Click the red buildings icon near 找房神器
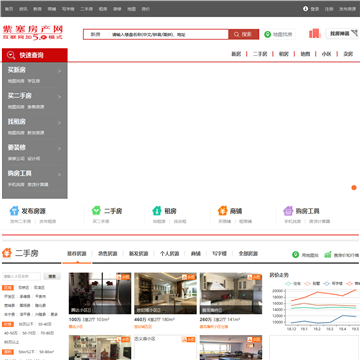Image resolution: width=360 pixels, height=360 pixels. click(x=314, y=33)
